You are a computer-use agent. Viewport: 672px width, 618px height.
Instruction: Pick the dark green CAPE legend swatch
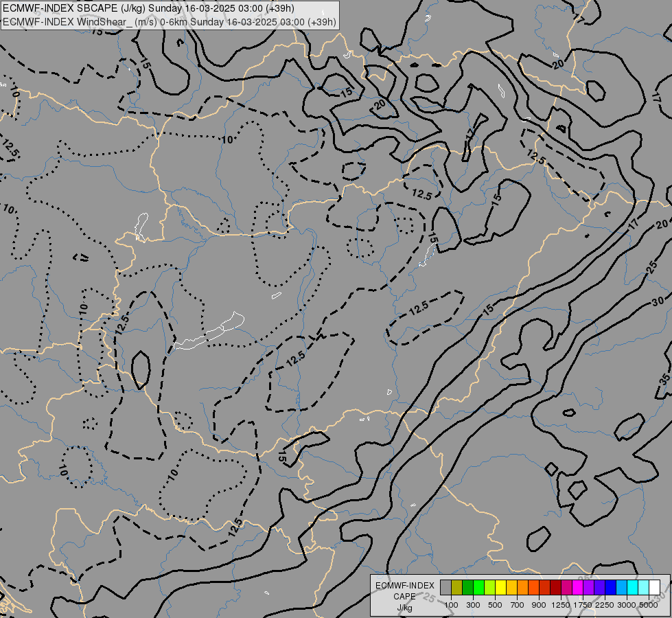[x=467, y=588]
